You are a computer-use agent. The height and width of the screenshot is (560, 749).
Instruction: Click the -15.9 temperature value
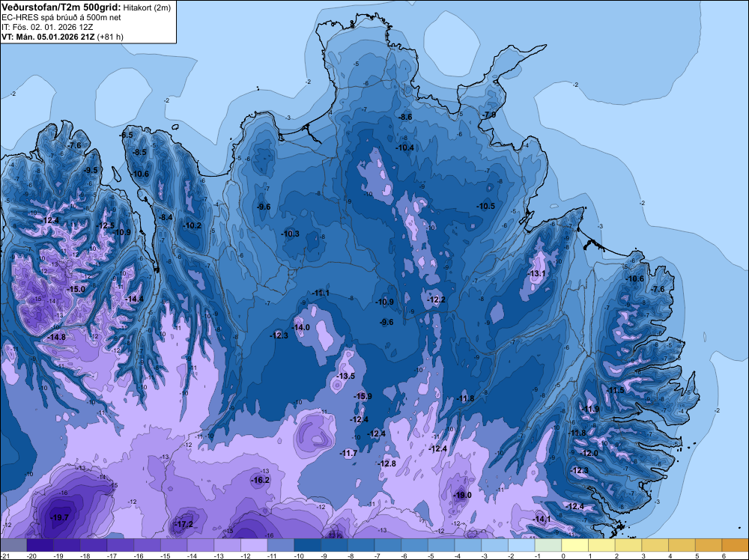pyautogui.click(x=363, y=396)
